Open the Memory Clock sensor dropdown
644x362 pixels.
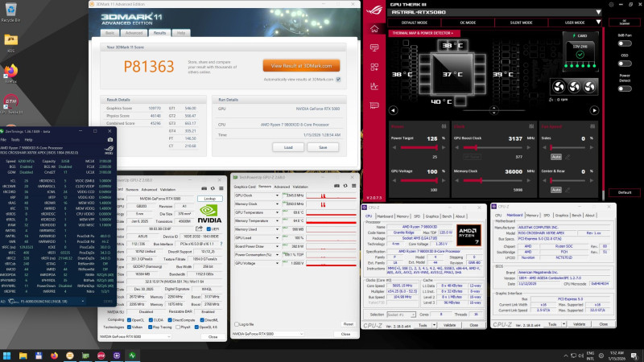point(277,204)
